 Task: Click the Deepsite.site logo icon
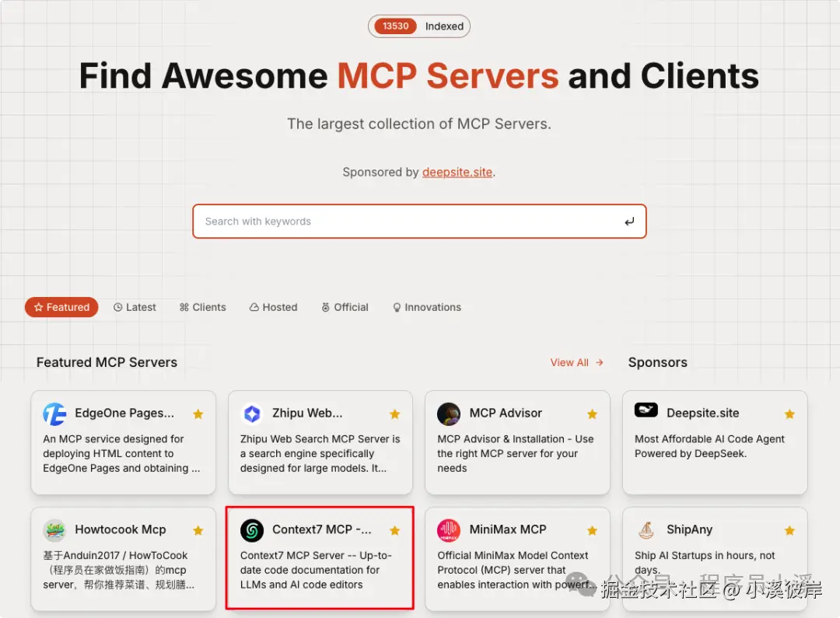click(x=646, y=410)
